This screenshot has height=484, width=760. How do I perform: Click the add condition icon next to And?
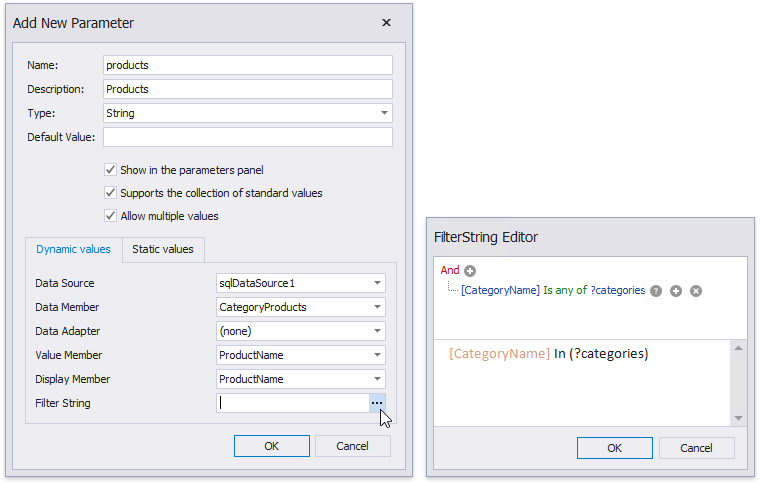click(470, 271)
